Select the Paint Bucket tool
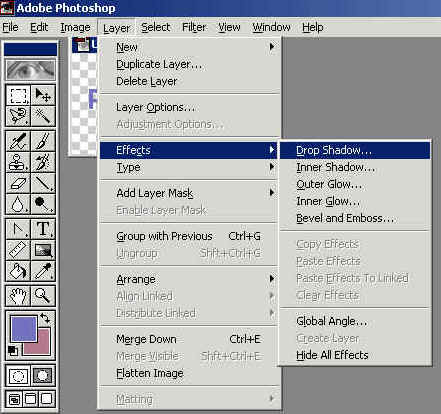Screen dimensions: 441x414 click(x=18, y=271)
